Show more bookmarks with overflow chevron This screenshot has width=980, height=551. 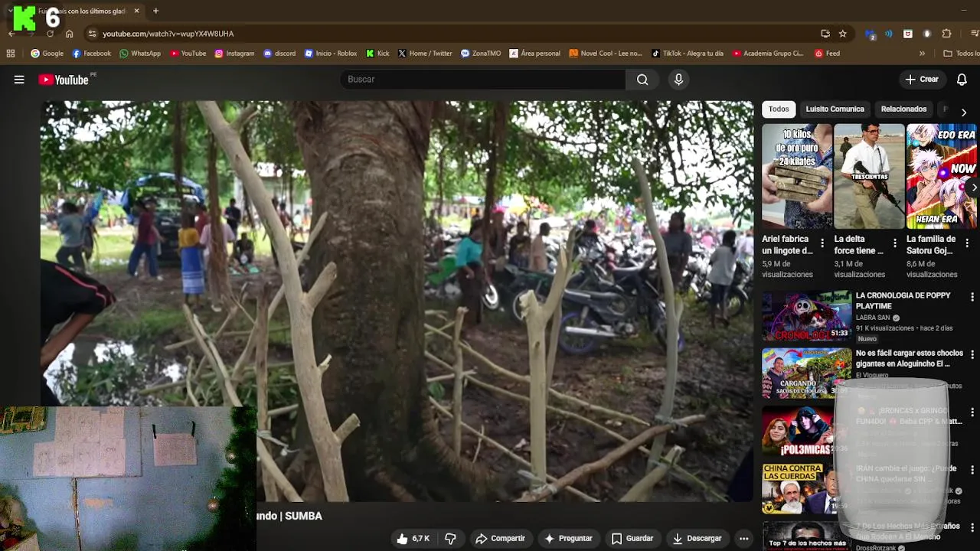(922, 54)
